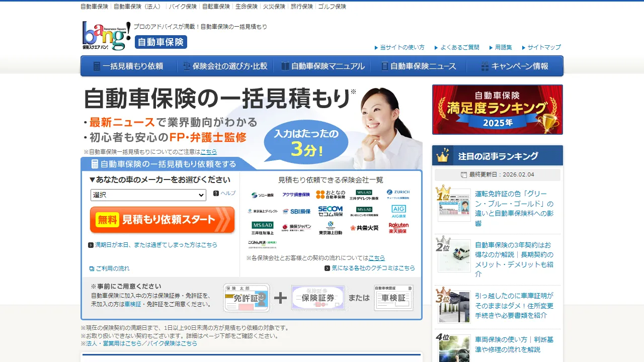The width and height of the screenshot is (644, 362).
Task: Click the AIG損保 company logo
Action: pyautogui.click(x=399, y=211)
